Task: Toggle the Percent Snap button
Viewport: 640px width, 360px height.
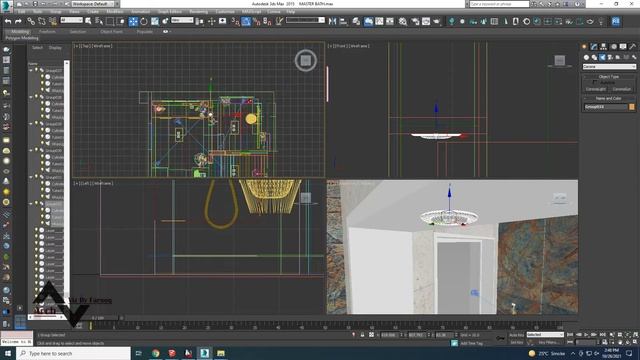Action: [257, 21]
